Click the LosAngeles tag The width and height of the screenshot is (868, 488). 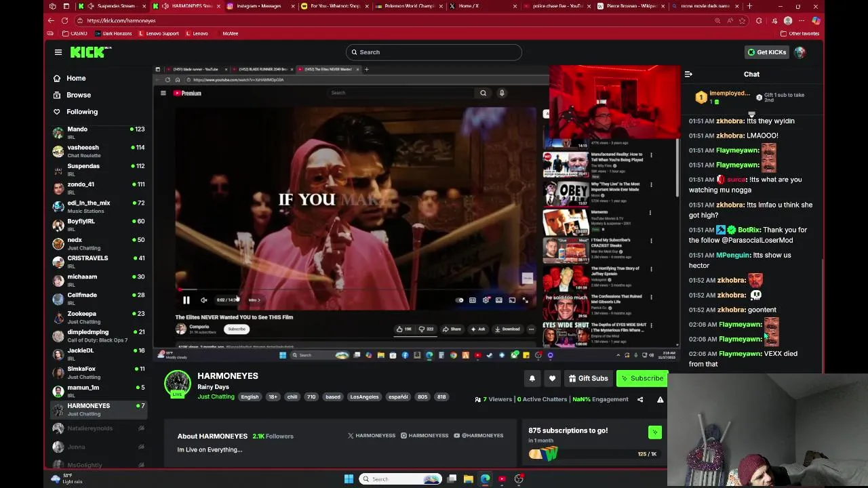click(364, 396)
